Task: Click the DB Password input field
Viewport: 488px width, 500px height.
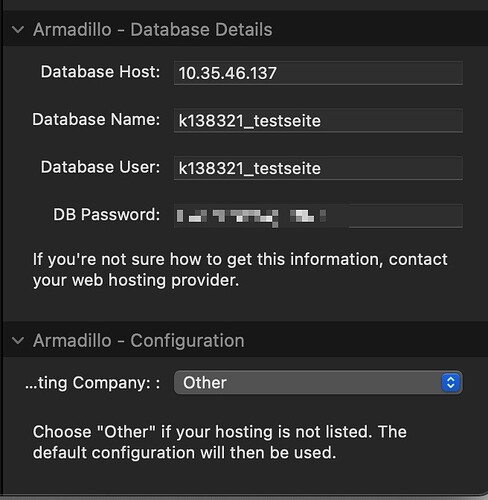Action: [318, 216]
